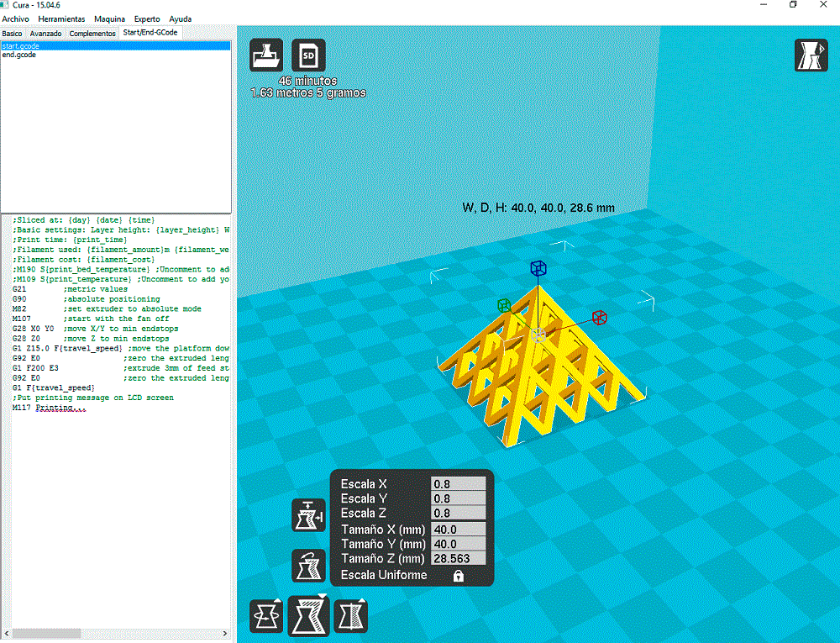Select the Mirror tool icon
Screen dimensions: 840x643
click(351, 615)
